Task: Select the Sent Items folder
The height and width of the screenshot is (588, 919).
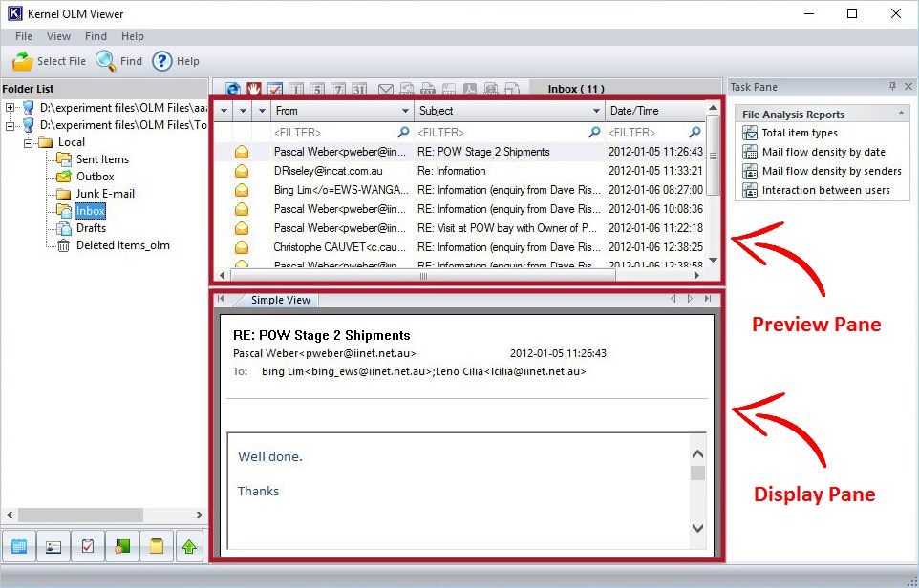Action: click(x=102, y=159)
